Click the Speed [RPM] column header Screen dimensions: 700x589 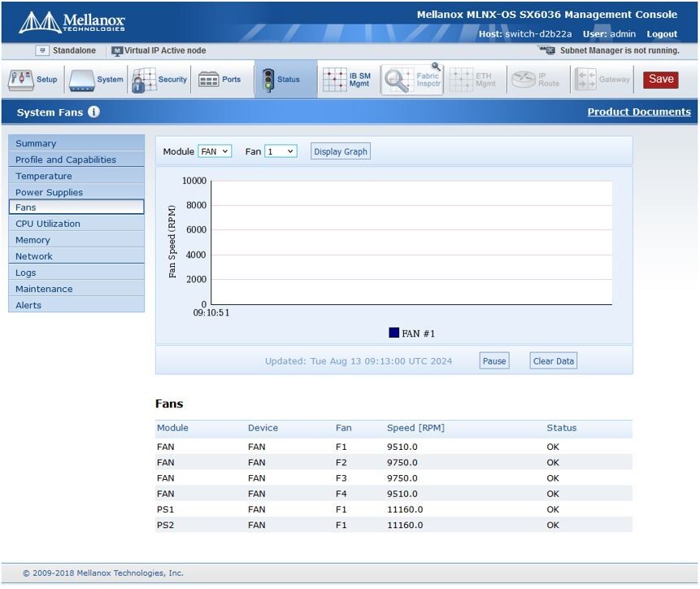(415, 428)
